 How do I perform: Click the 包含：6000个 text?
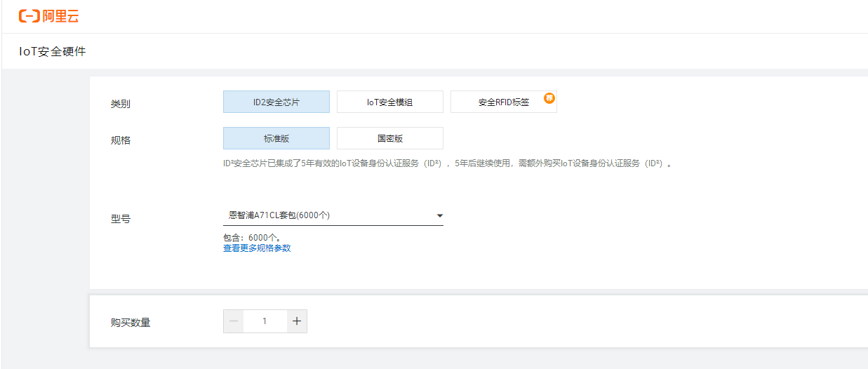coord(253,237)
